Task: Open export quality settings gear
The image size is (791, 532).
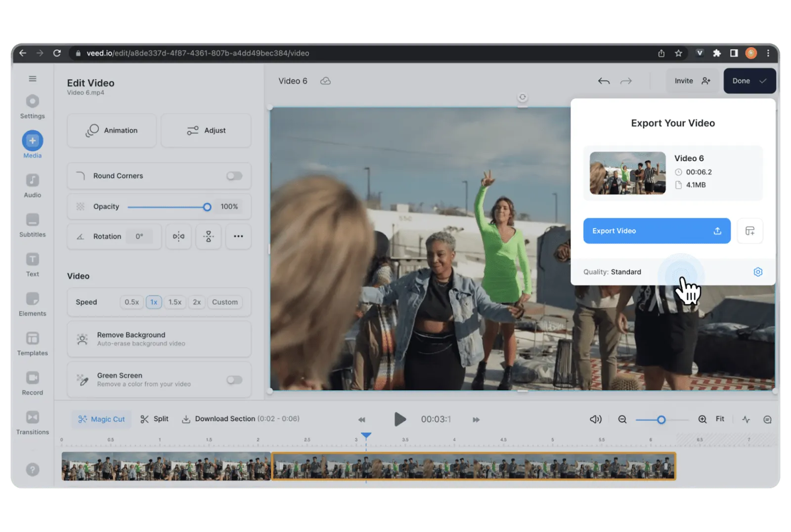Action: point(758,272)
